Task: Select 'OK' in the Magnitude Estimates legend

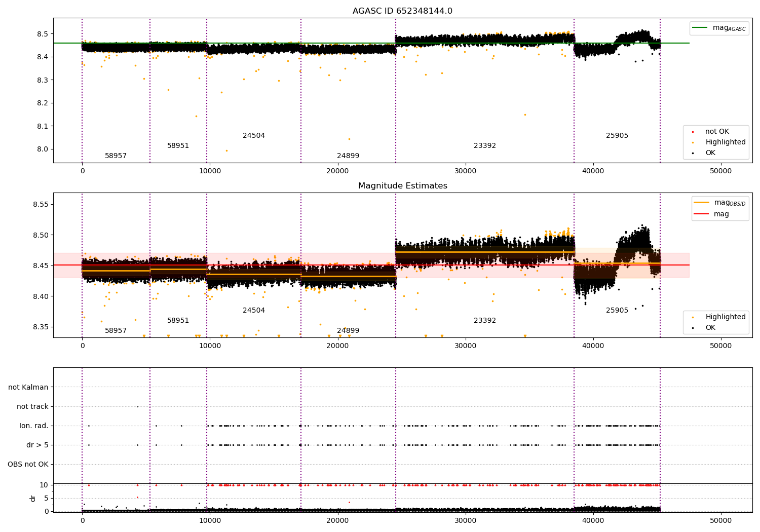Action: click(710, 328)
